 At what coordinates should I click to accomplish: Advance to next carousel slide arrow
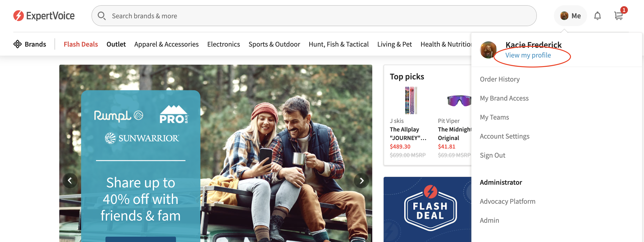coord(362,180)
